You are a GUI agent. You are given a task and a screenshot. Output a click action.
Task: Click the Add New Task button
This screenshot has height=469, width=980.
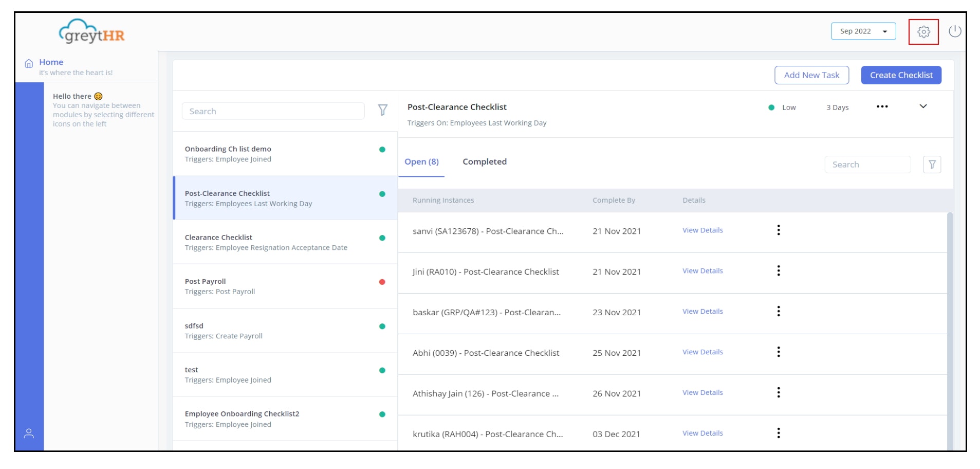(x=811, y=75)
